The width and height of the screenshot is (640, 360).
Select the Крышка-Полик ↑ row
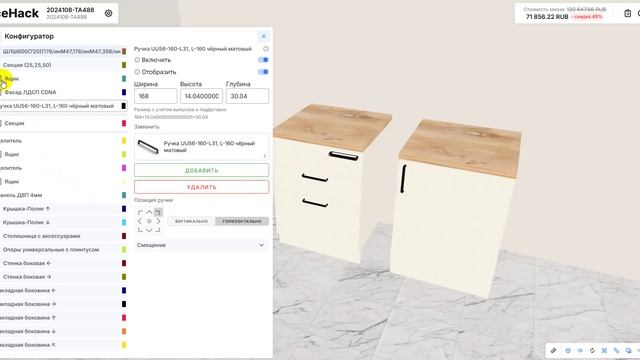(x=63, y=209)
